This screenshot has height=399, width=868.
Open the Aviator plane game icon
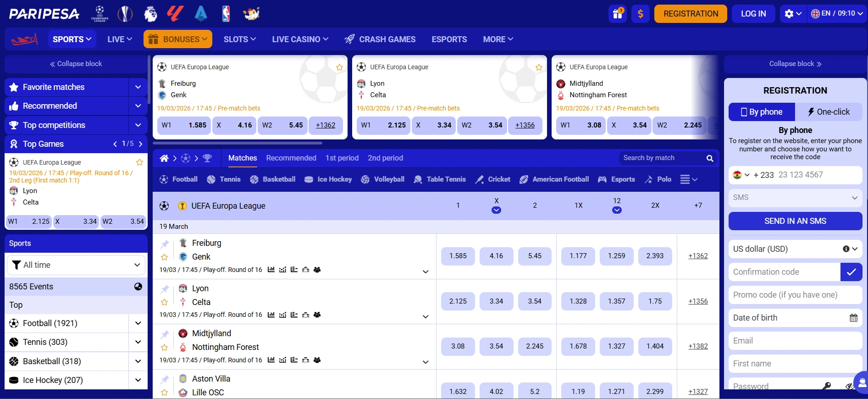[24, 40]
